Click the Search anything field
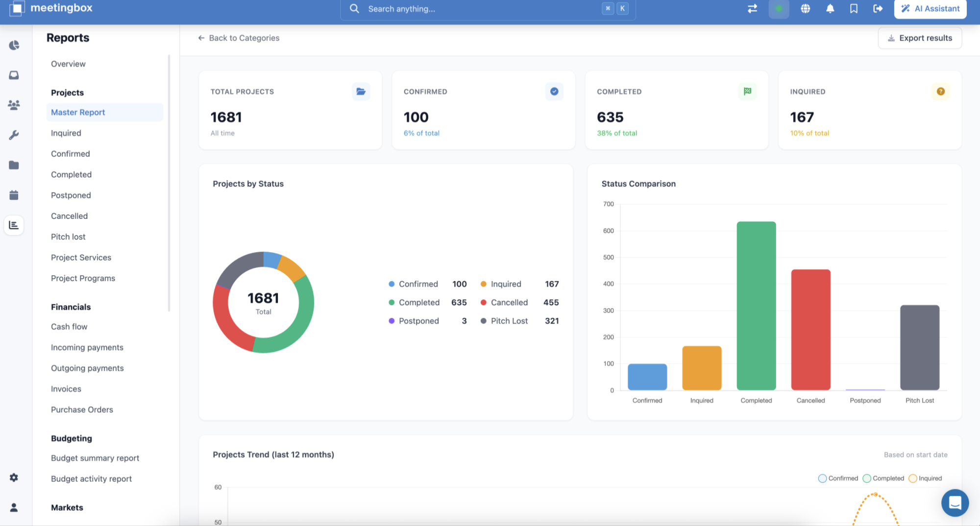Viewport: 980px width, 526px height. (488, 9)
